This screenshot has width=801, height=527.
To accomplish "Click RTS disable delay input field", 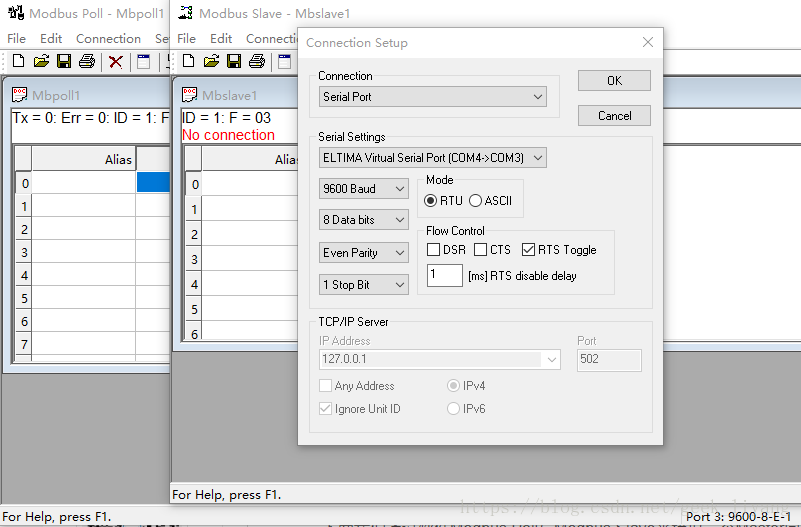I will click(444, 275).
